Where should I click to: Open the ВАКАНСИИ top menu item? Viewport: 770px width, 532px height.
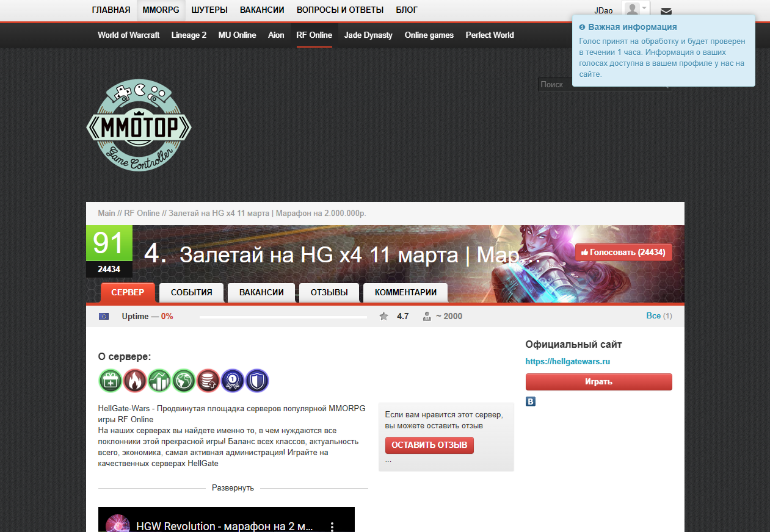[x=262, y=10]
